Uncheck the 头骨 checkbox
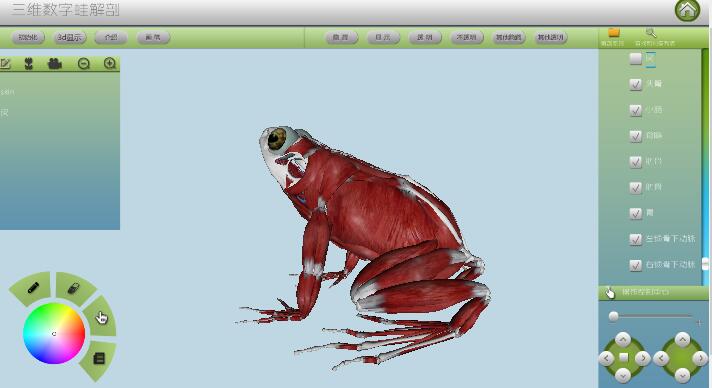 (635, 84)
